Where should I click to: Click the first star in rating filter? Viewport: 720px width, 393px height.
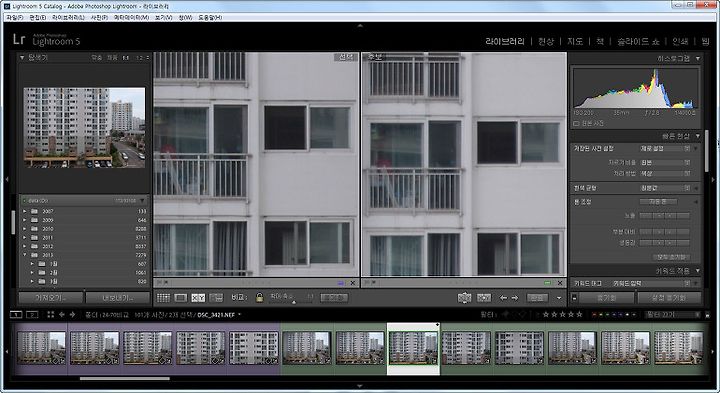(546, 314)
